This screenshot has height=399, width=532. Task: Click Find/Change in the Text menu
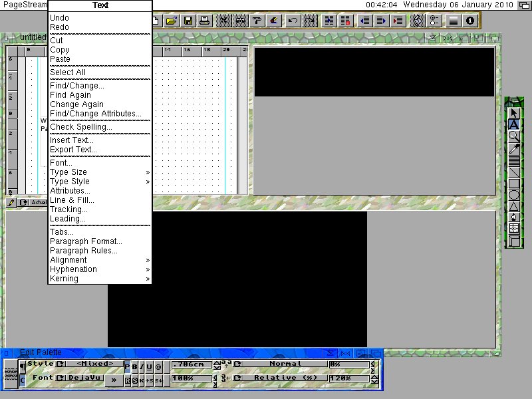[x=77, y=86]
